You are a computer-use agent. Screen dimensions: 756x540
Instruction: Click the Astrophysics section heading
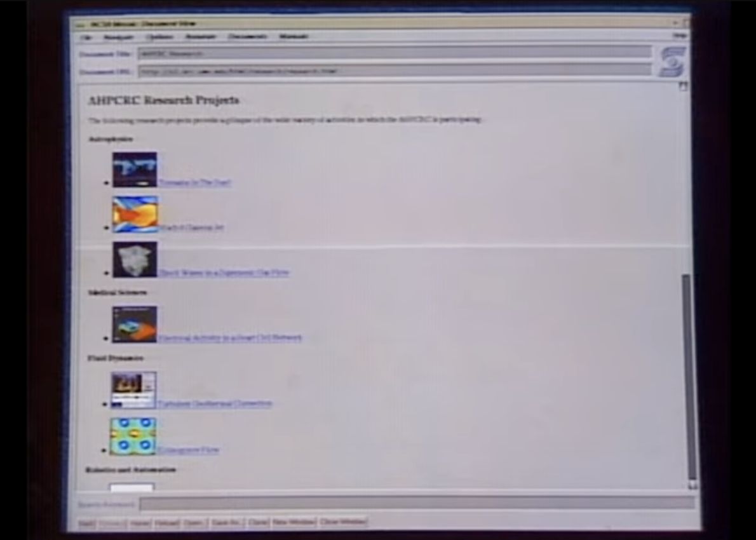pos(111,139)
